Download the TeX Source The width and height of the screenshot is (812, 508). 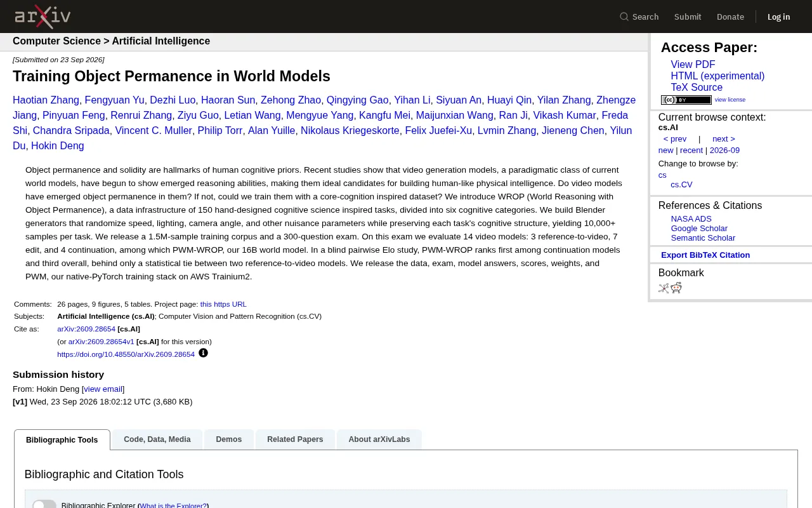point(697,88)
